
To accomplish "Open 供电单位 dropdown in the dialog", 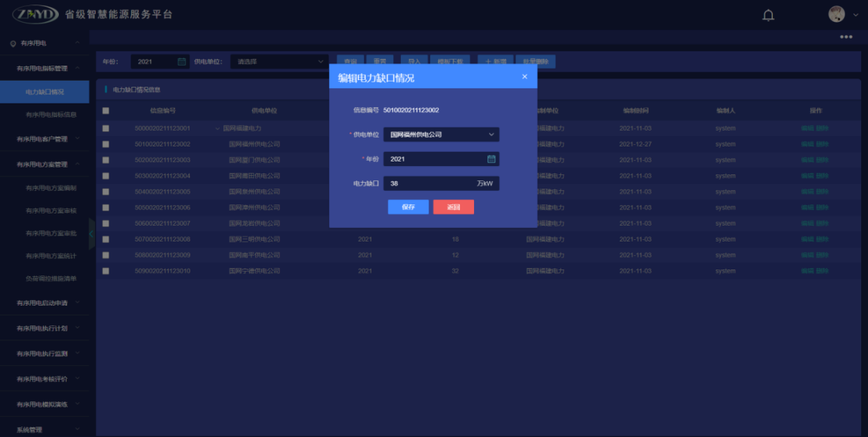I will (442, 134).
